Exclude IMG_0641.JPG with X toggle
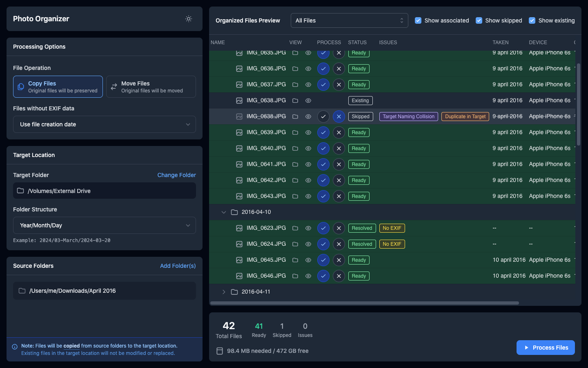Viewport: 588px width, 368px height. point(339,164)
